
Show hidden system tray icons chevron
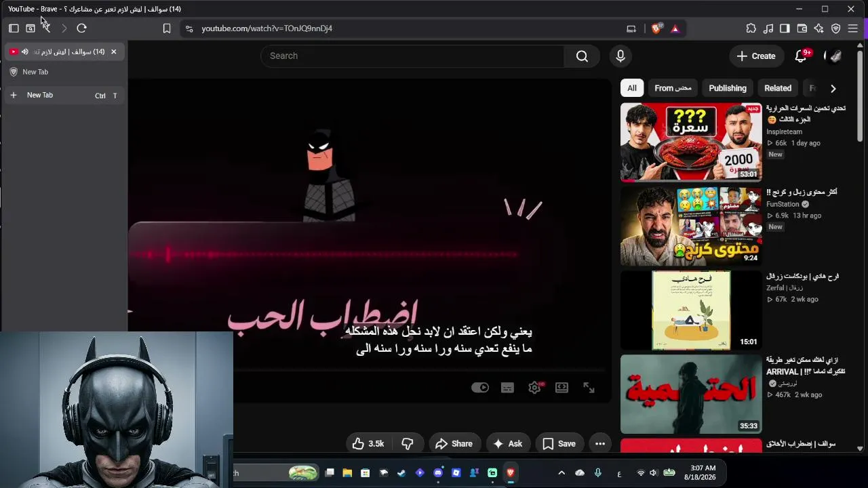point(561,473)
